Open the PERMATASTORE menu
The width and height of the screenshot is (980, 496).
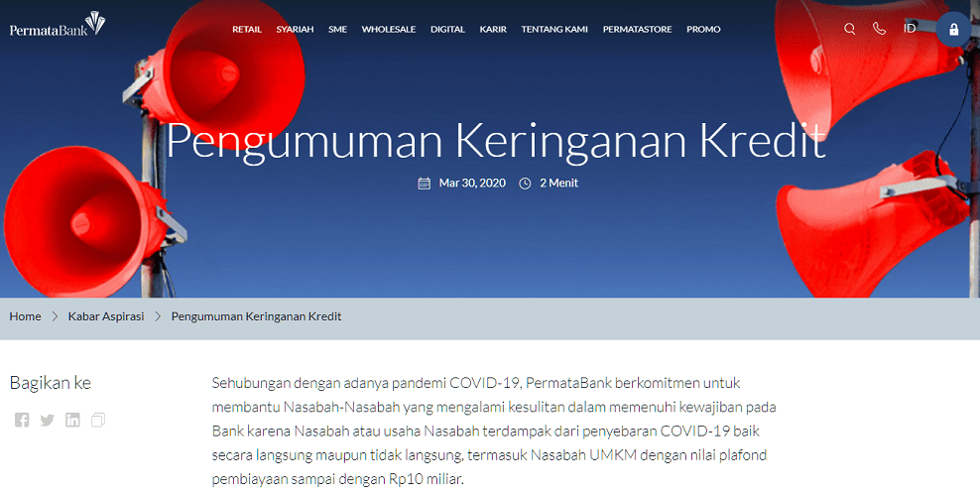(x=638, y=30)
